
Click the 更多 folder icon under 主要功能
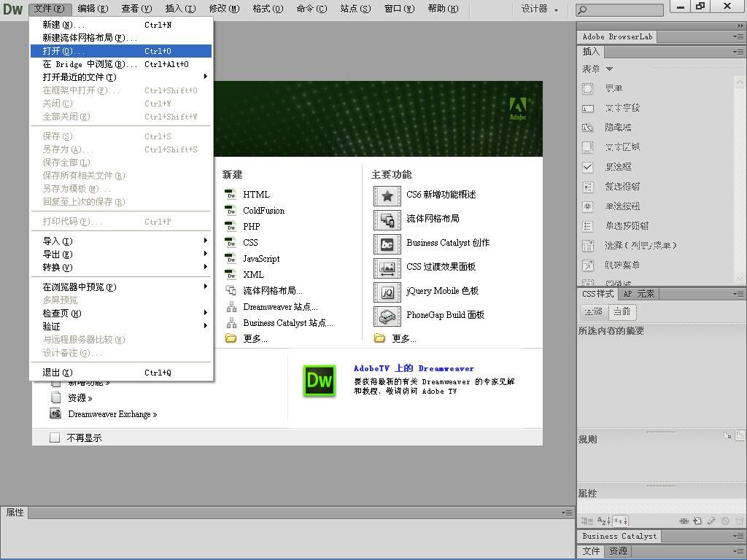(379, 338)
